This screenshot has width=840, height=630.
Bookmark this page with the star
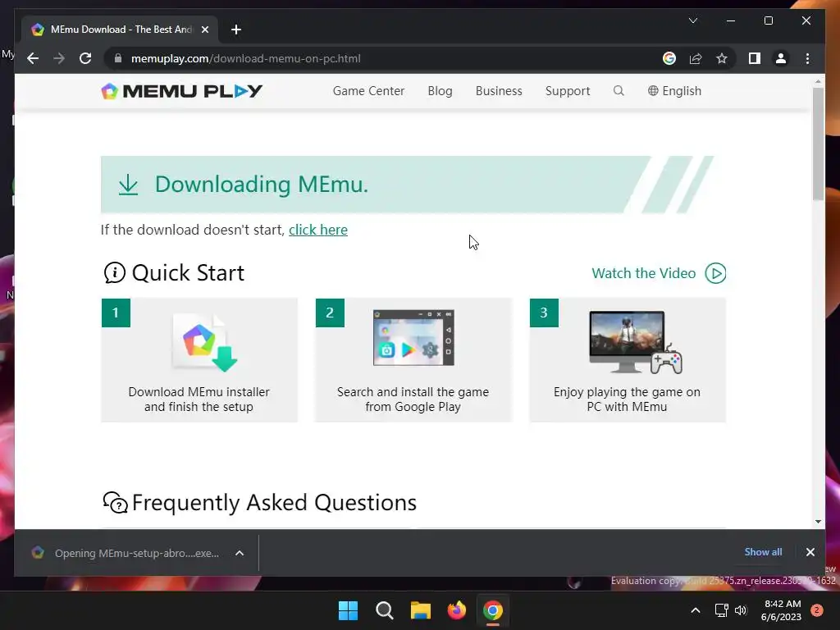722,58
